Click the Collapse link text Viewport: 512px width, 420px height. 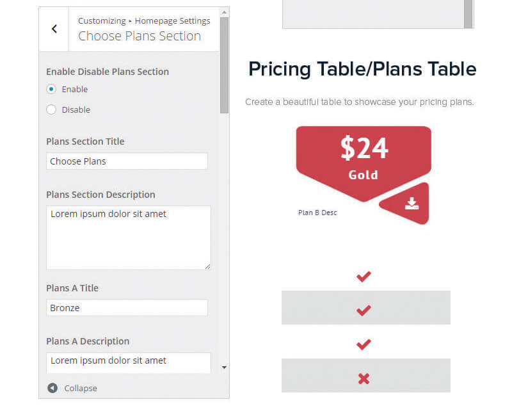pos(81,388)
